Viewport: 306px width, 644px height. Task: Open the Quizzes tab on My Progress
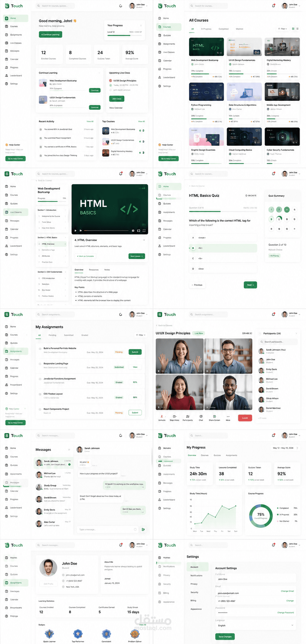(x=217, y=456)
